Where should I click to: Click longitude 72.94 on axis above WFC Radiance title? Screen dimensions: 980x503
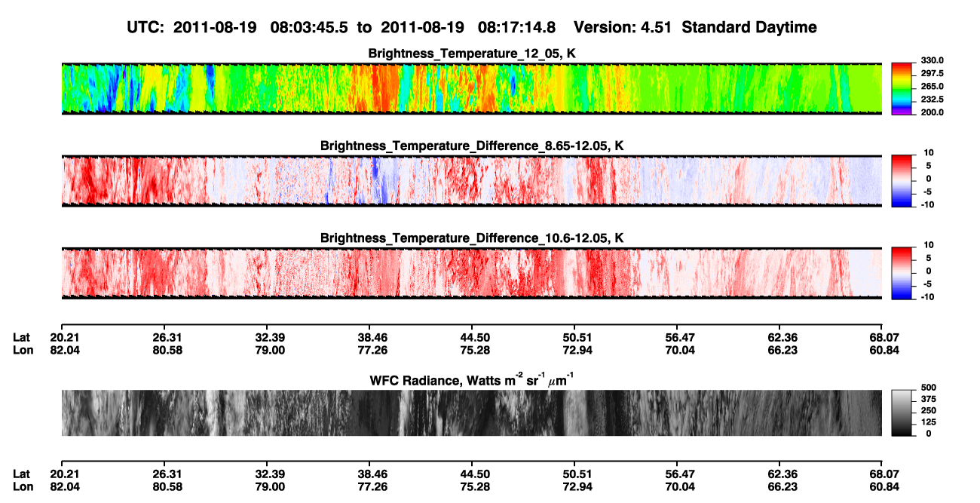pos(574,350)
